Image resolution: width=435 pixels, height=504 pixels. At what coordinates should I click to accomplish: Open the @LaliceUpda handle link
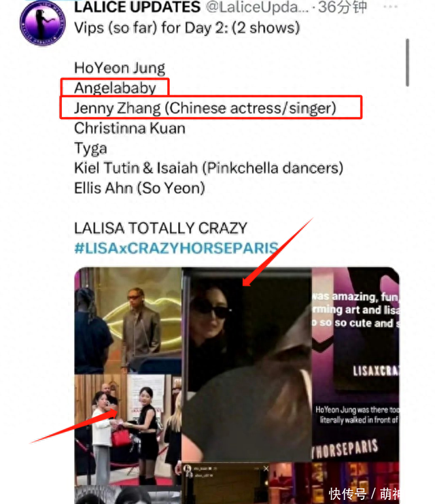257,7
